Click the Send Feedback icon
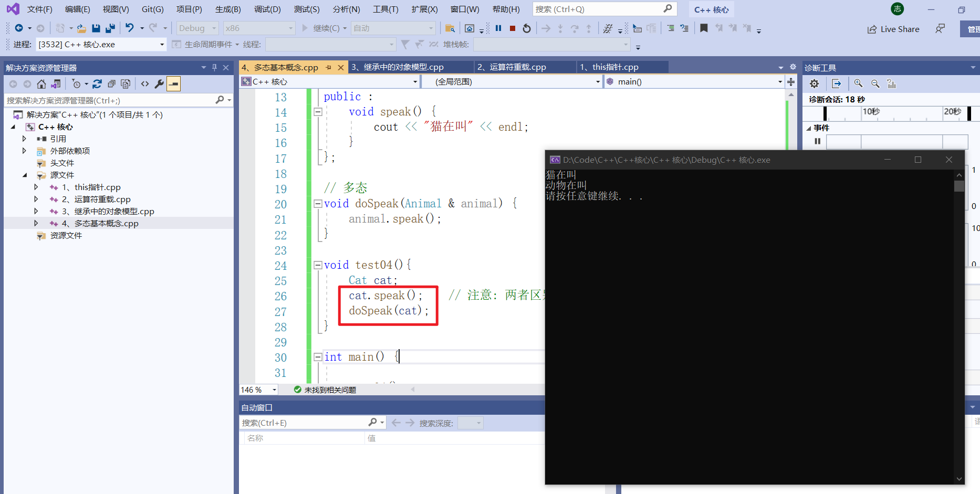The width and height of the screenshot is (980, 494). coord(940,29)
